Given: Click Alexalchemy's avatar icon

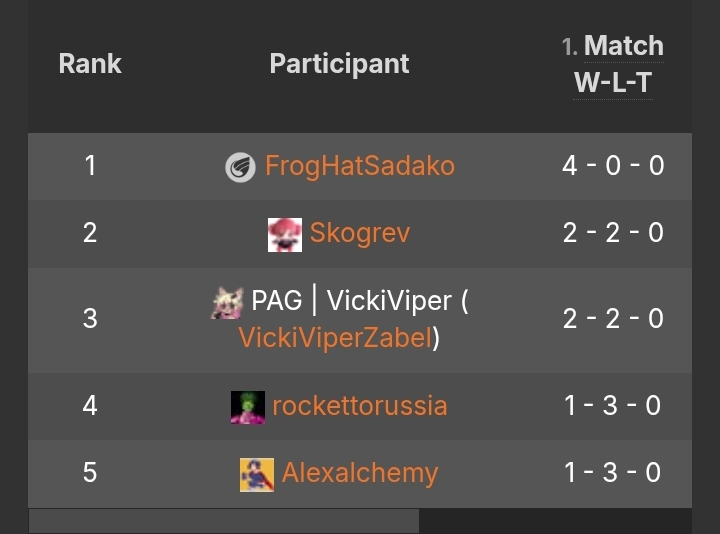Looking at the screenshot, I should click(x=257, y=474).
